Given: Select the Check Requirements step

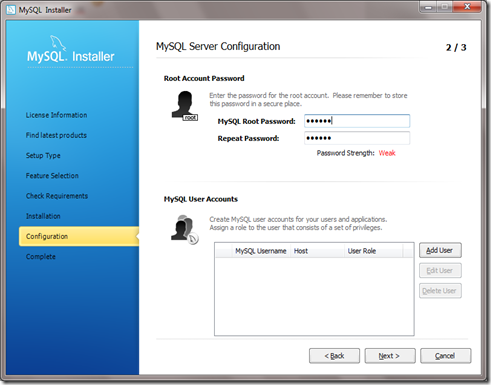Looking at the screenshot, I should coord(57,196).
